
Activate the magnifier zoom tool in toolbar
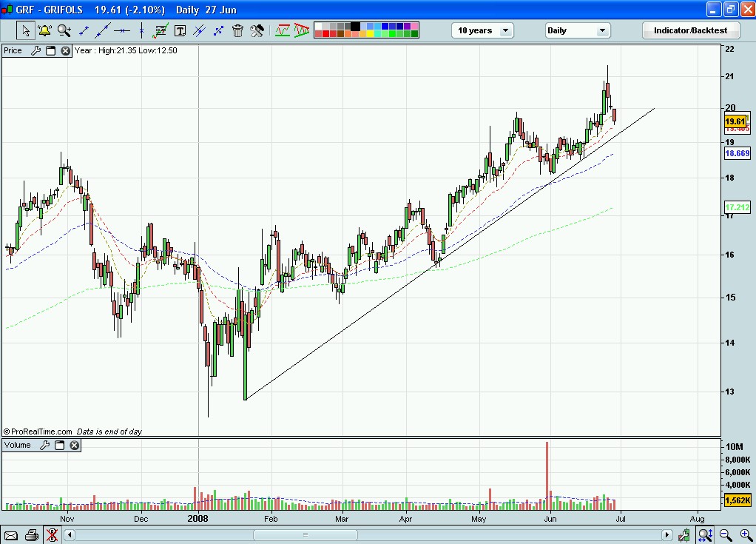coord(64,30)
